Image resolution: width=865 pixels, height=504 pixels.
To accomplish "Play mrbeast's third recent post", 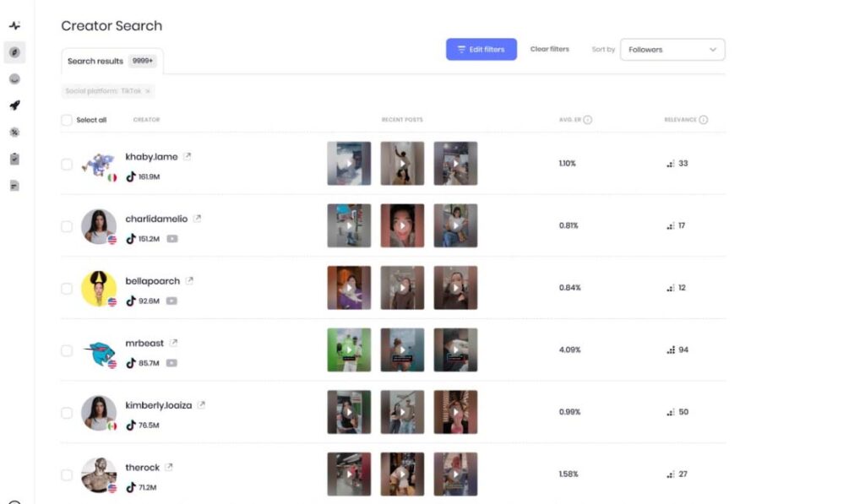I will coord(455,350).
